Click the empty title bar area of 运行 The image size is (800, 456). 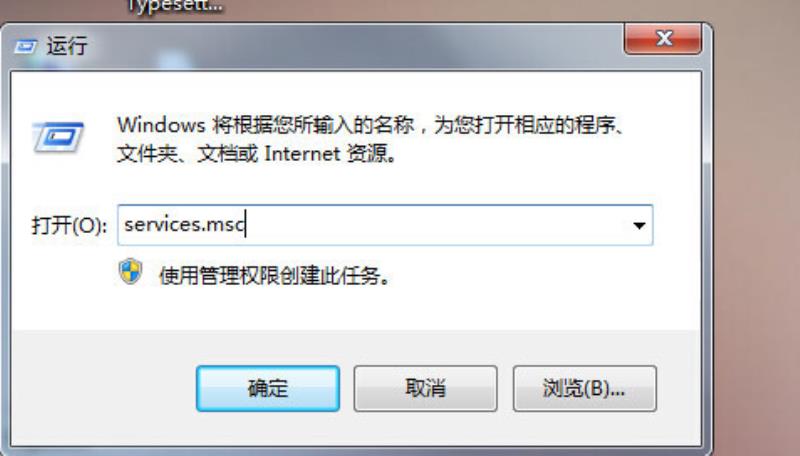pos(357,46)
